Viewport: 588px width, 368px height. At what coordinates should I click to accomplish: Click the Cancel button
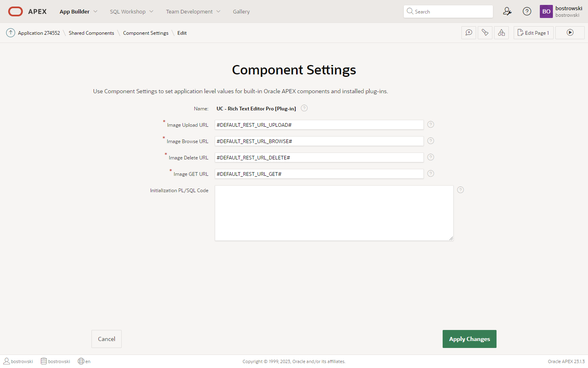(107, 339)
